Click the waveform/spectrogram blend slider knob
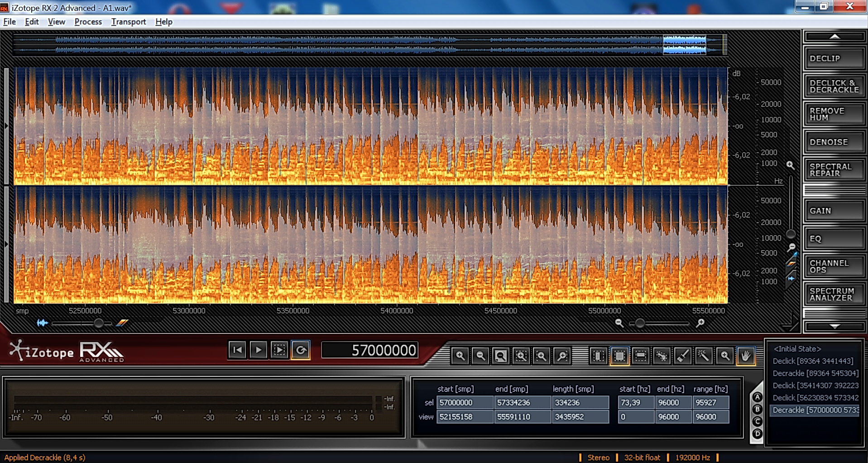 click(98, 323)
